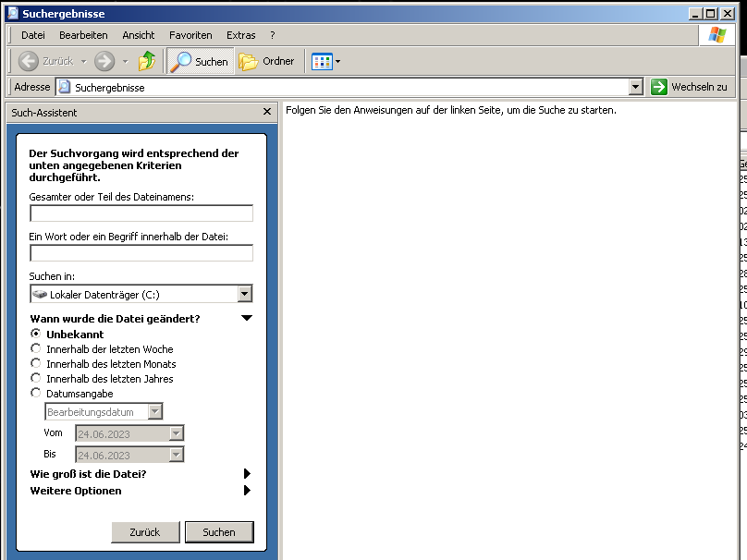Open the Ansicht menu
Viewport: 747px width, 560px height.
(138, 35)
